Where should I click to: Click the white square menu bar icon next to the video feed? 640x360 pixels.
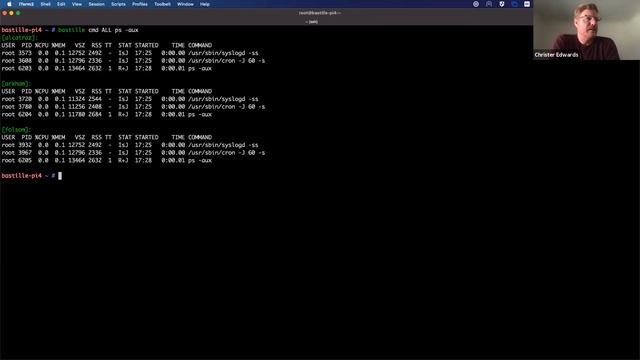527,4
